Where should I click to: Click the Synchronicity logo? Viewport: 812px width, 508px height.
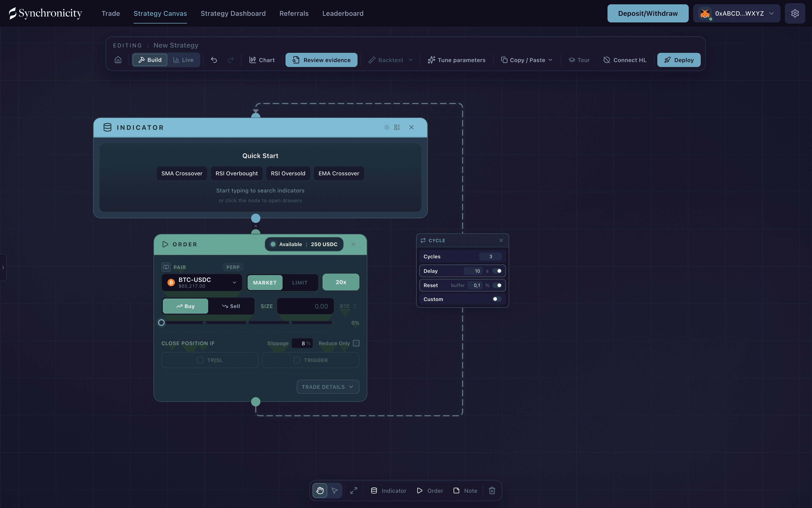(x=45, y=13)
